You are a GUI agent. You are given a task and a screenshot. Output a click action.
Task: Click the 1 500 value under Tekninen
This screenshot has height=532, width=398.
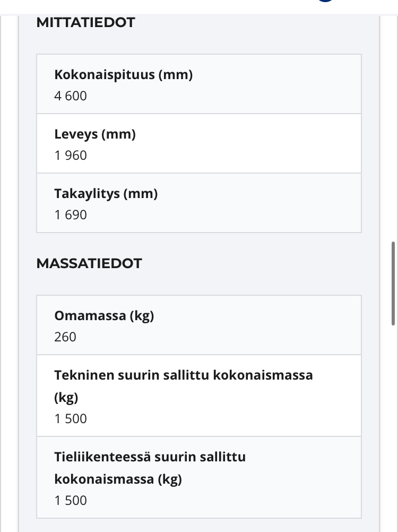(x=70, y=419)
